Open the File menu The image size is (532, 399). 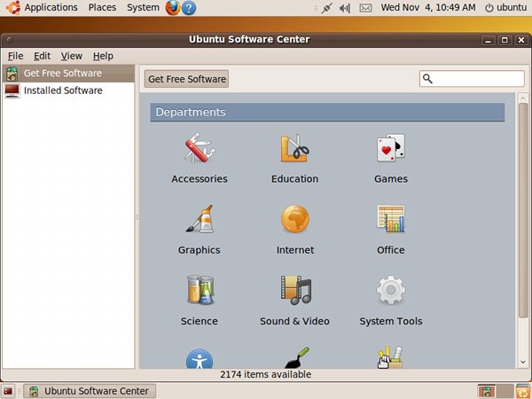click(16, 56)
